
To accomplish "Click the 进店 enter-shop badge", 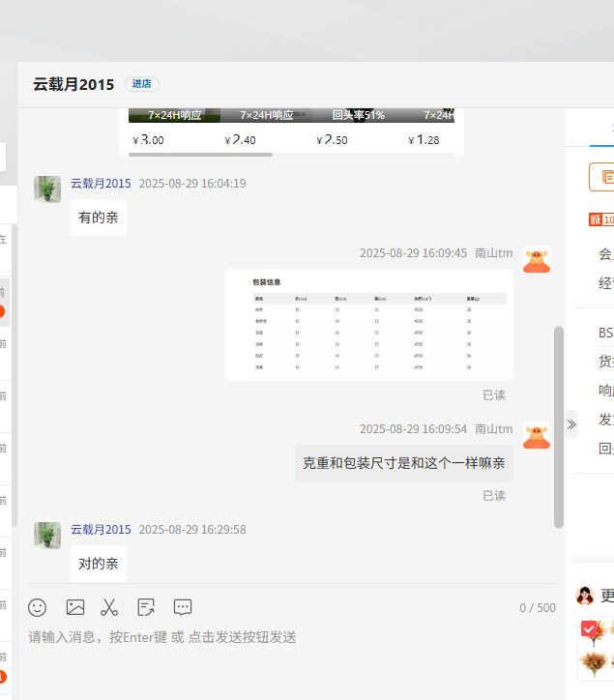I will tap(142, 84).
